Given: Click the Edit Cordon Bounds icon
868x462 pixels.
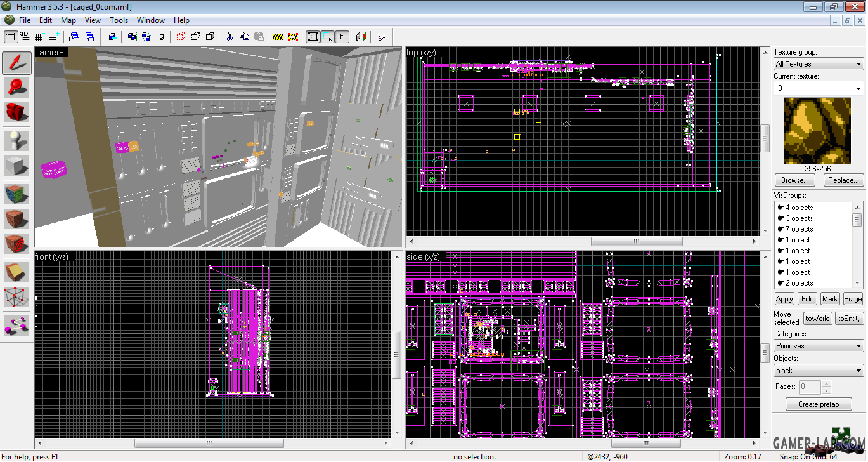Looking at the screenshot, I should (x=293, y=37).
